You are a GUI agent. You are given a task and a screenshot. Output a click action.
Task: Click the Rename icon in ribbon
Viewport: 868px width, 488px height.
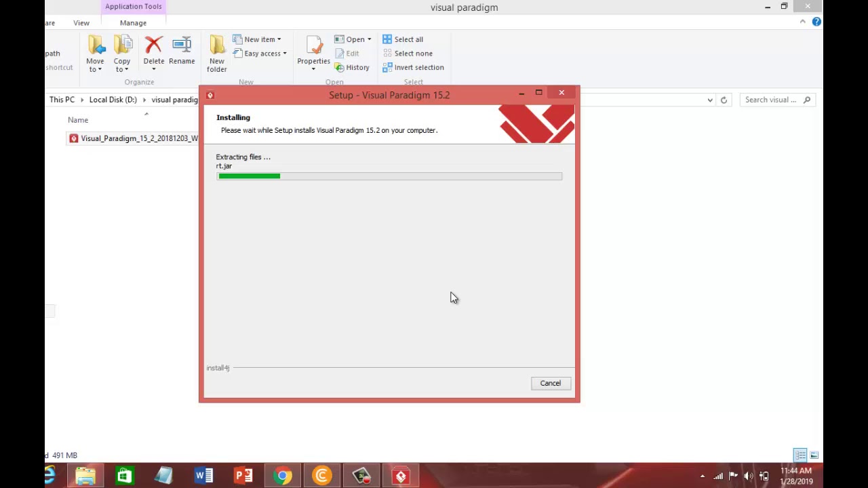point(182,45)
